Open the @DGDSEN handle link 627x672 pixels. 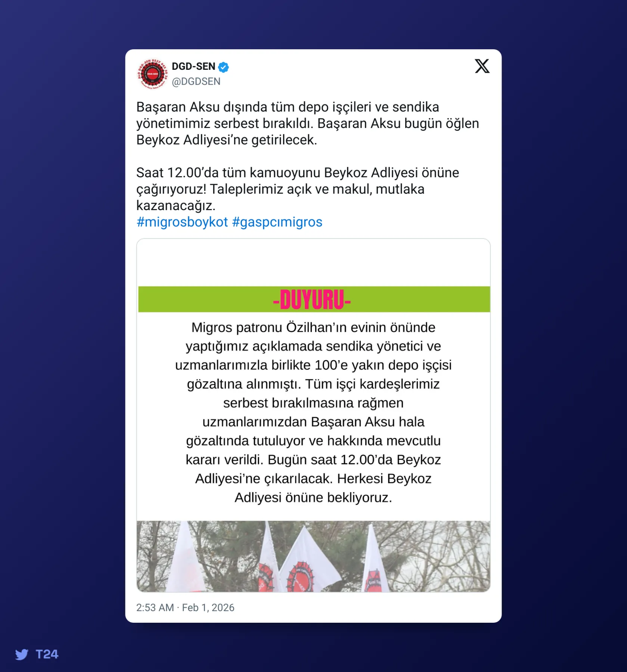196,81
